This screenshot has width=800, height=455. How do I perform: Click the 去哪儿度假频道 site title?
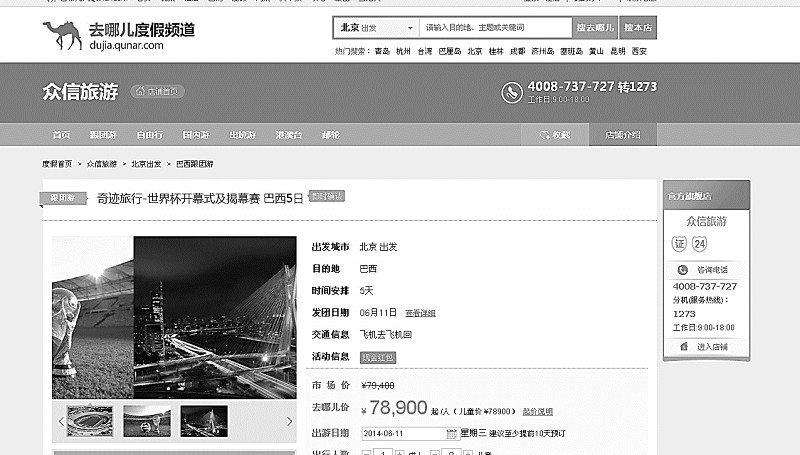coord(142,30)
